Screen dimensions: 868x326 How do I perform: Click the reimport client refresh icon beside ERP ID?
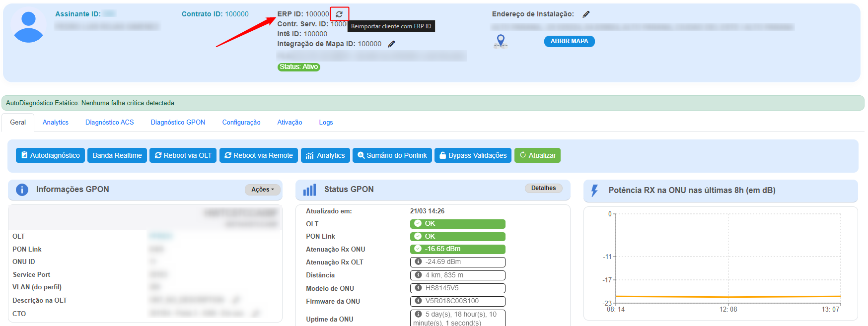339,14
